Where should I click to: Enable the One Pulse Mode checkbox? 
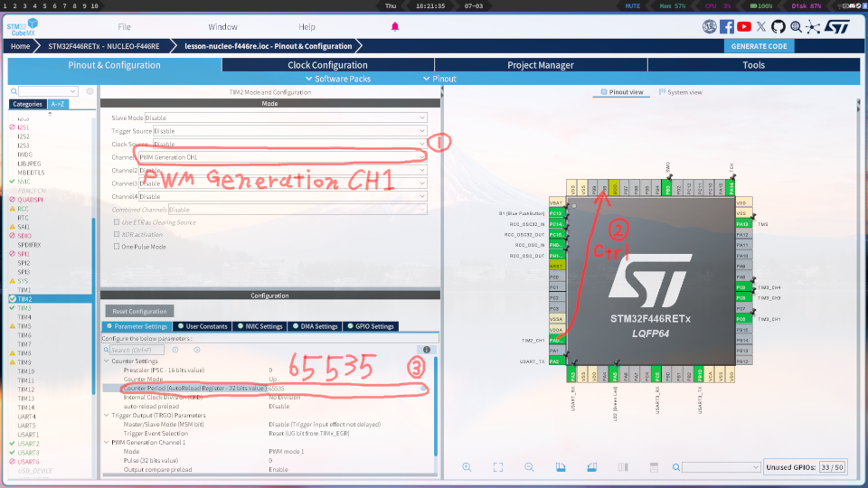(x=117, y=246)
